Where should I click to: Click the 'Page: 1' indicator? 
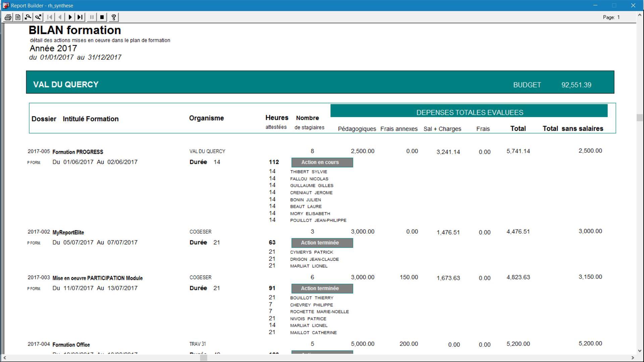(611, 17)
